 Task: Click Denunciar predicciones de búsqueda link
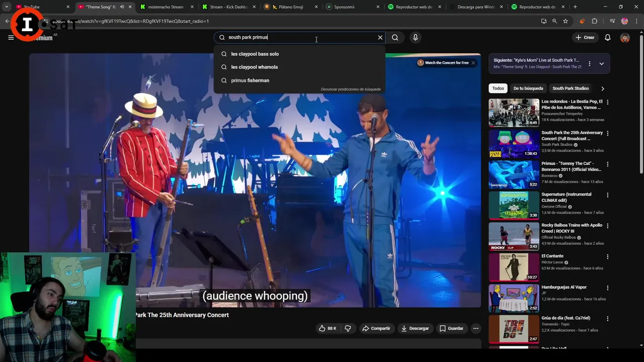351,89
